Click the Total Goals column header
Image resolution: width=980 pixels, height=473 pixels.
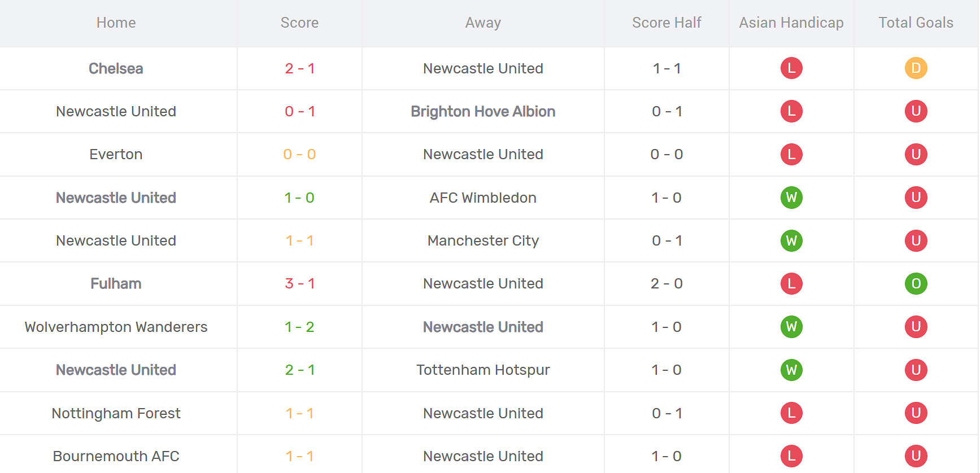tap(916, 23)
